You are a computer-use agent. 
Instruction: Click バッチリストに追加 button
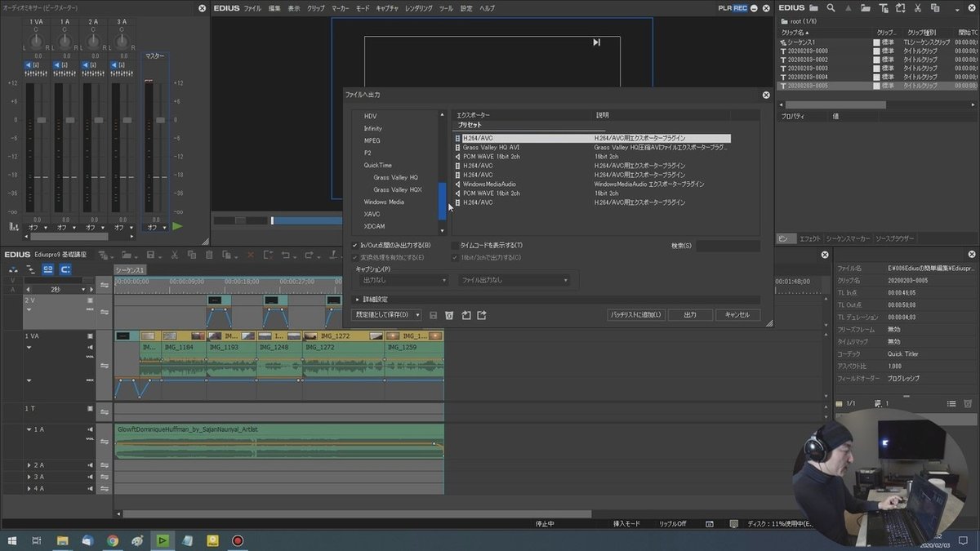click(637, 315)
